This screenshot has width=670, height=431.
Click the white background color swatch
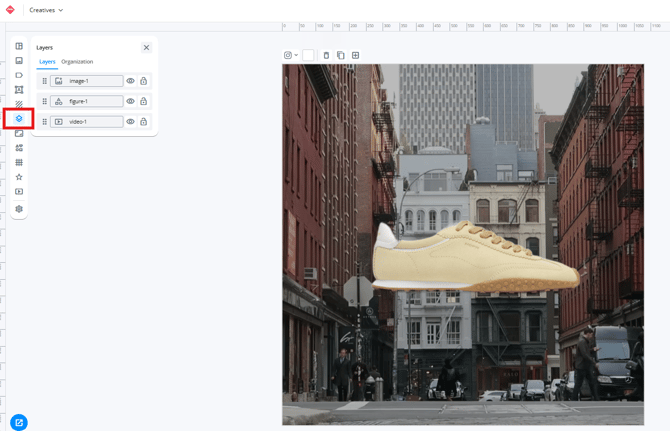(x=308, y=55)
